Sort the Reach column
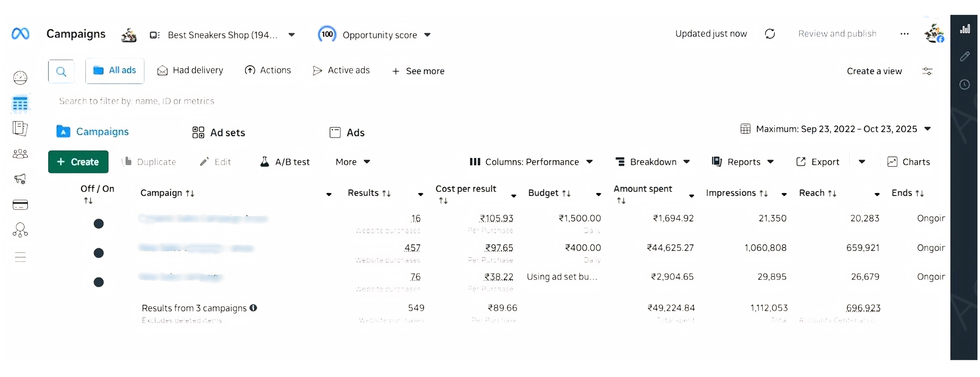The height and width of the screenshot is (377, 980). 832,193
